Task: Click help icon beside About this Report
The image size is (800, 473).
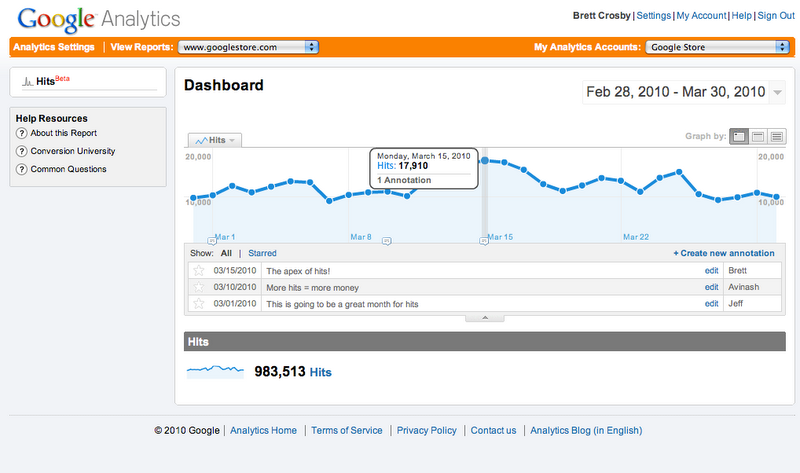Action: click(x=21, y=134)
